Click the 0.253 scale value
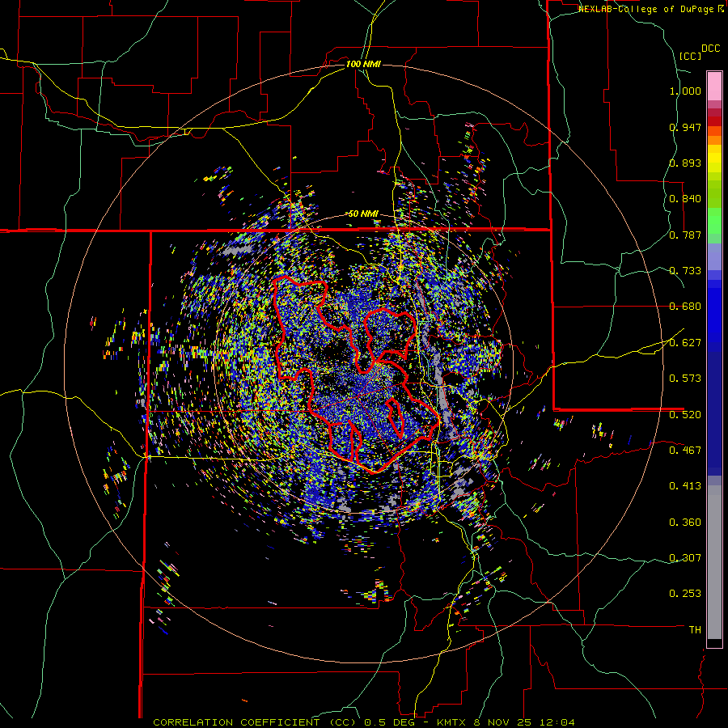Image resolution: width=728 pixels, height=728 pixels. tap(685, 594)
